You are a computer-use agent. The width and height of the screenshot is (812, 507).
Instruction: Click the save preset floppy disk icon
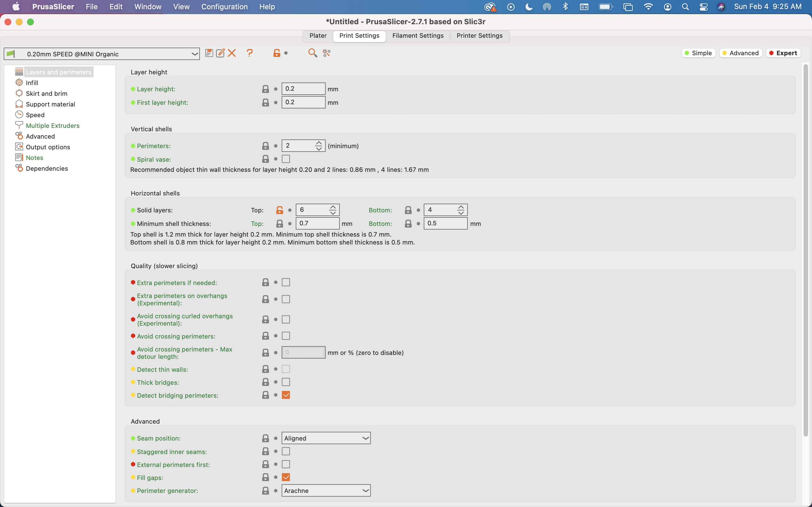(209, 53)
